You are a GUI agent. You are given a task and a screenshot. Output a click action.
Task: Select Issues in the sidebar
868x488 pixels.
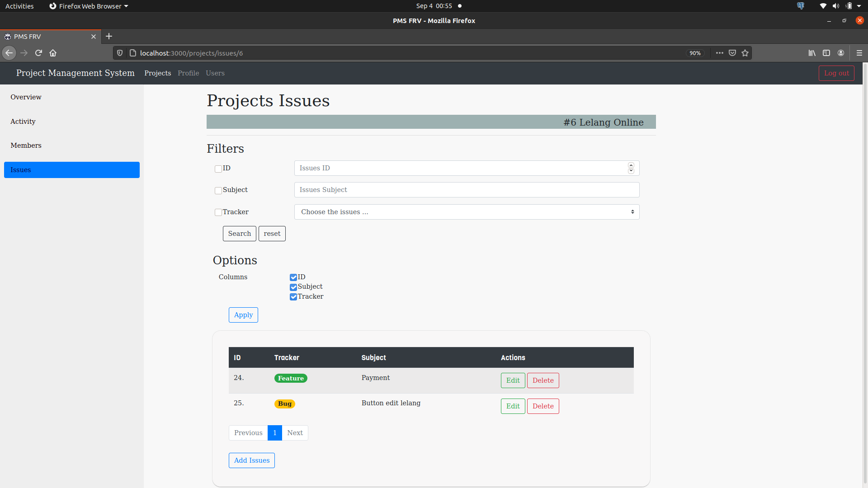72,170
